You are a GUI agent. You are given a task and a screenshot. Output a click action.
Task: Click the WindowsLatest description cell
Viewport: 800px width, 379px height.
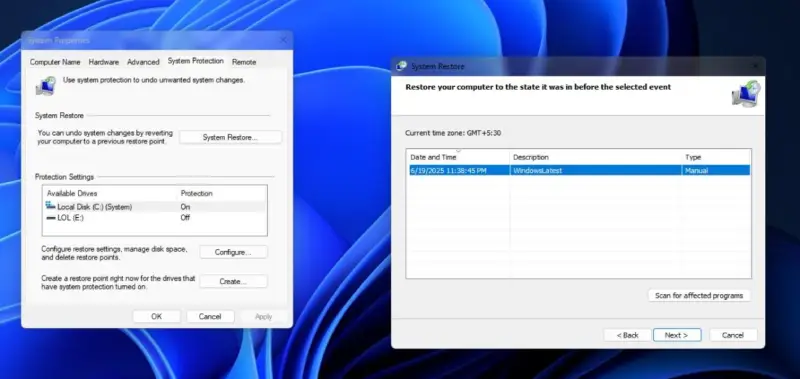pos(538,170)
